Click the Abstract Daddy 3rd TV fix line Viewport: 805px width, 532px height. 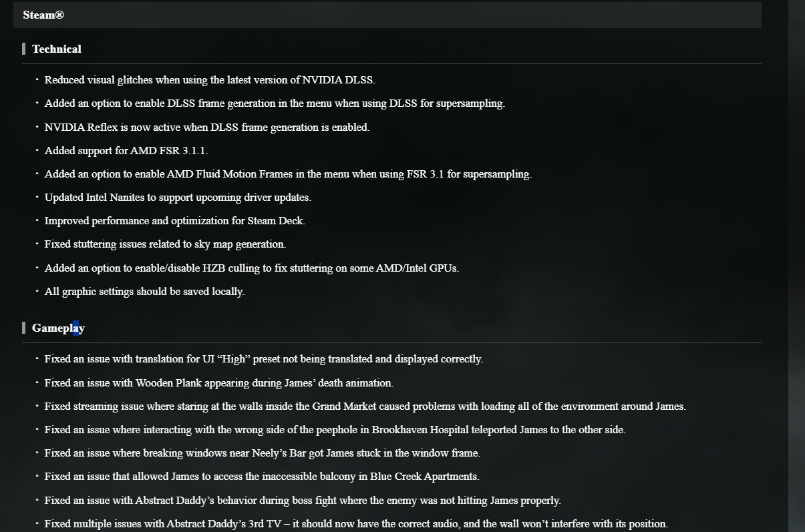(356, 524)
